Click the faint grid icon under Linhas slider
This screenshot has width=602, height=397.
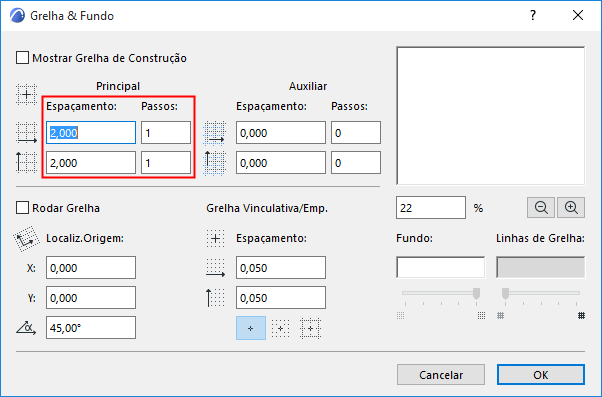[x=500, y=316]
